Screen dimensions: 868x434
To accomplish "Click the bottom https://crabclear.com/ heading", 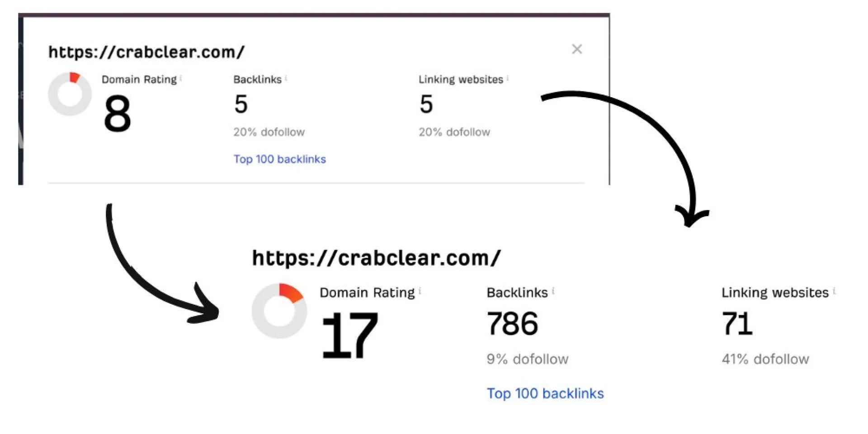I will point(376,258).
